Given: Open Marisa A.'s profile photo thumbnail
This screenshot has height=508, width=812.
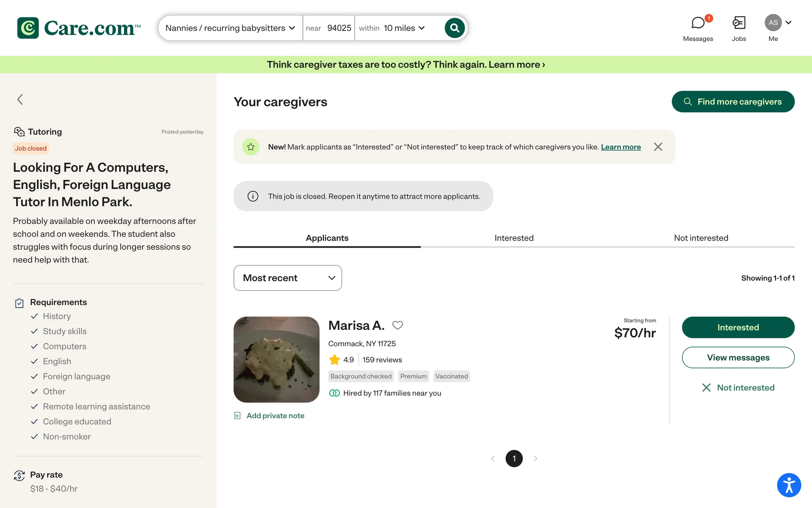Looking at the screenshot, I should (276, 359).
